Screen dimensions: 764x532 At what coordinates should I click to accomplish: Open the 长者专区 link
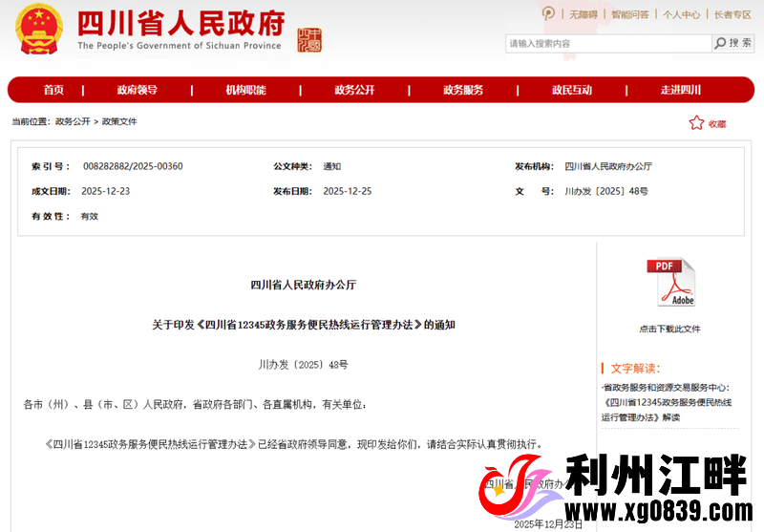pos(732,14)
